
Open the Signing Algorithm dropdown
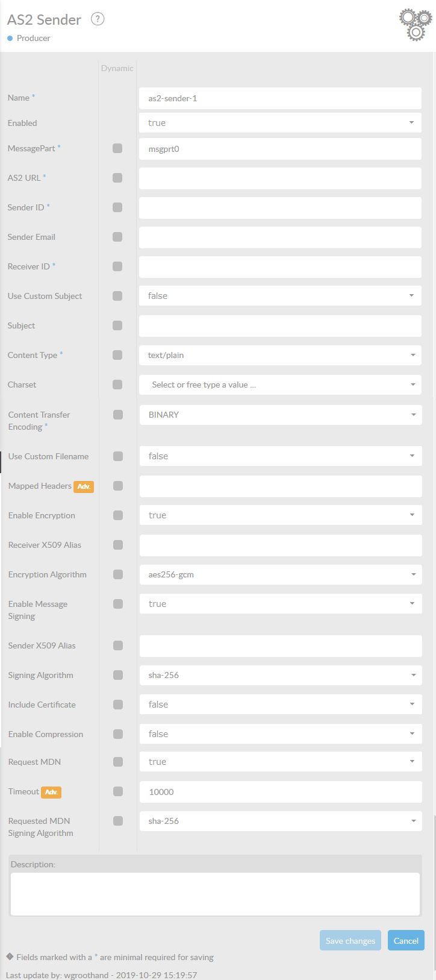pos(280,675)
